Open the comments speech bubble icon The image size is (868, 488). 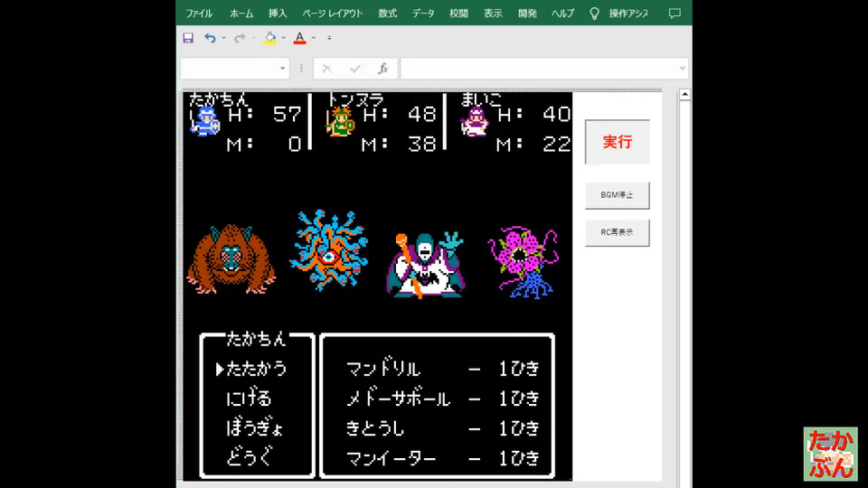click(x=675, y=14)
